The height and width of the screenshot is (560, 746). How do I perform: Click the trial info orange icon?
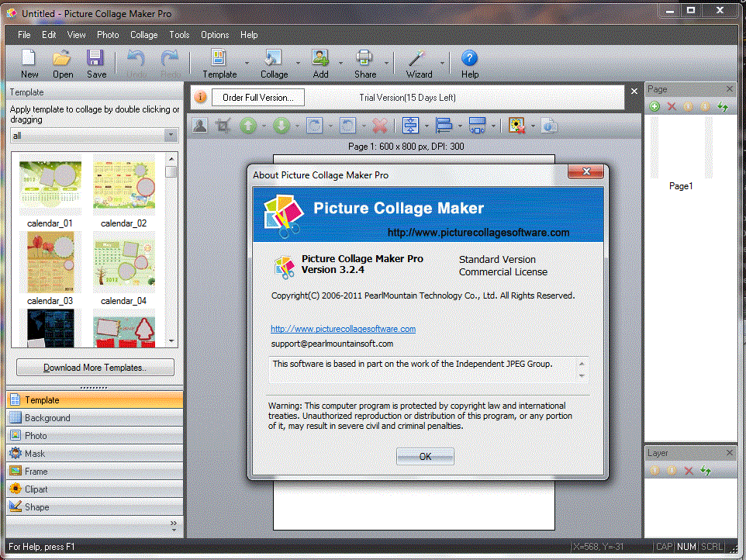(201, 97)
